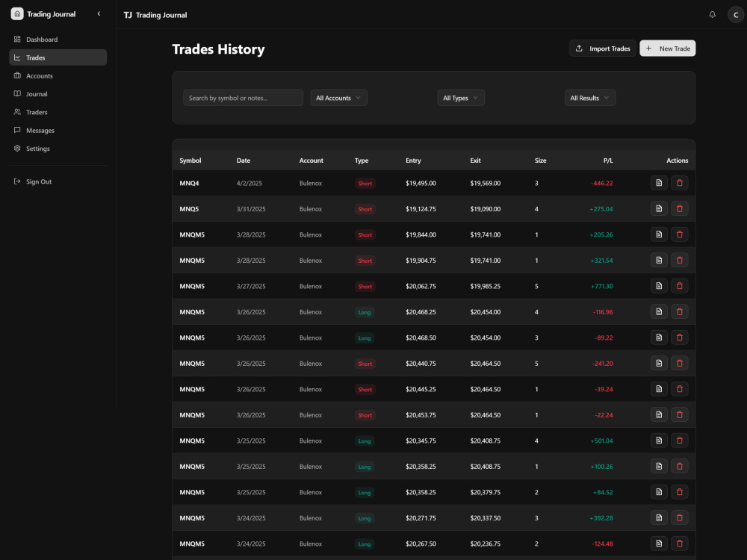Delete the MNQ5 3/31/2025 trade
This screenshot has width=747, height=560.
(679, 208)
